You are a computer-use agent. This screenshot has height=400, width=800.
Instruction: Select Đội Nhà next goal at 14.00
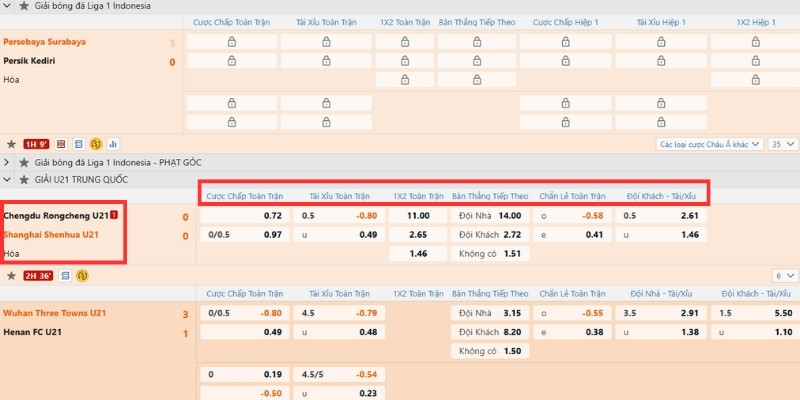(490, 216)
